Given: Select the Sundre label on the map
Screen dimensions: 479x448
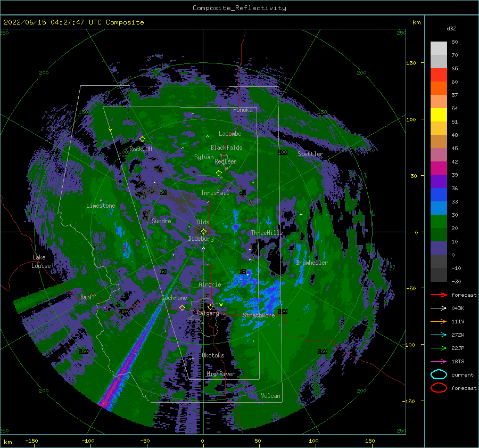Looking at the screenshot, I should click(161, 221).
